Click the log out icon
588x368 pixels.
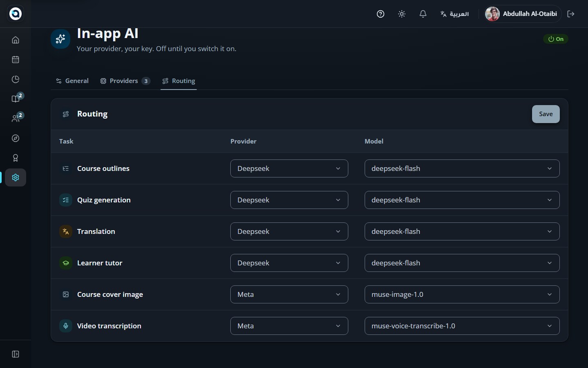point(571,14)
